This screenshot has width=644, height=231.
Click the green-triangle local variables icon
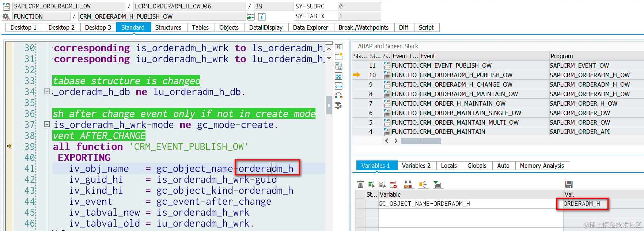(x=437, y=185)
